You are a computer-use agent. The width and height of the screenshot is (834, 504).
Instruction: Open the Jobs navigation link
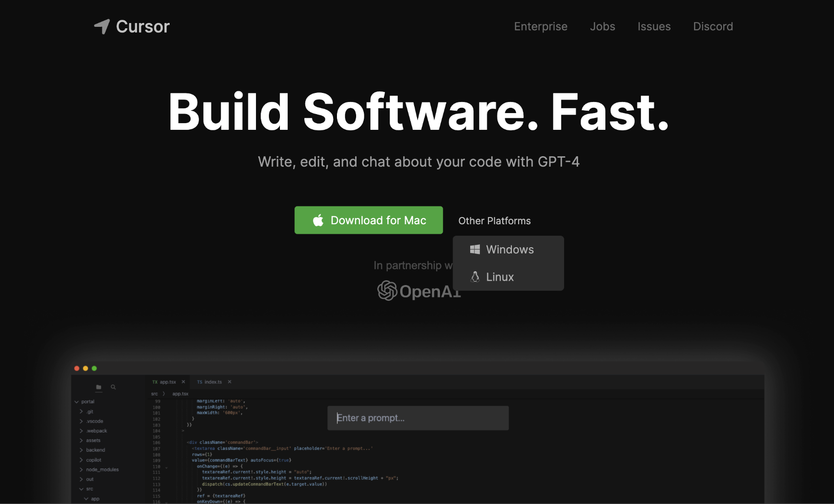click(602, 26)
